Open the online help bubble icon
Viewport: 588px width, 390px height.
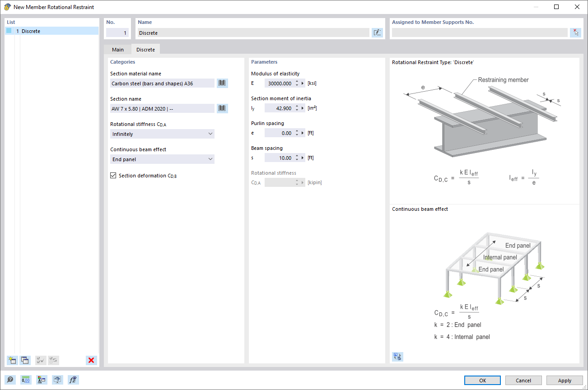(x=10, y=380)
